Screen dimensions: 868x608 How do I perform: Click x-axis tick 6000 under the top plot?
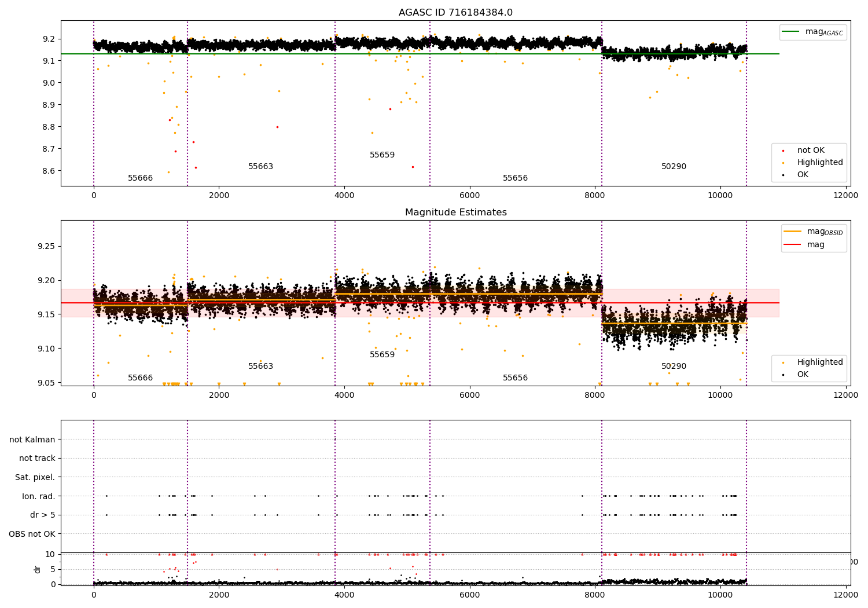[x=469, y=196]
